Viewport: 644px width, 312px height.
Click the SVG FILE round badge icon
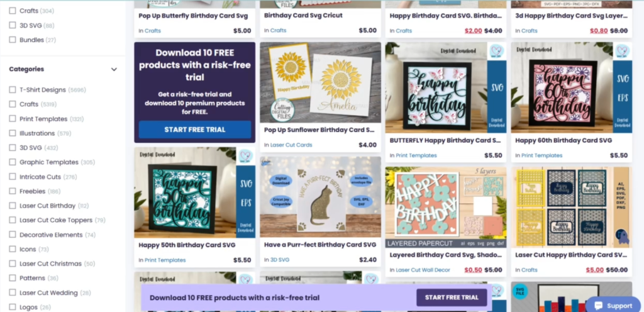pyautogui.click(x=521, y=291)
